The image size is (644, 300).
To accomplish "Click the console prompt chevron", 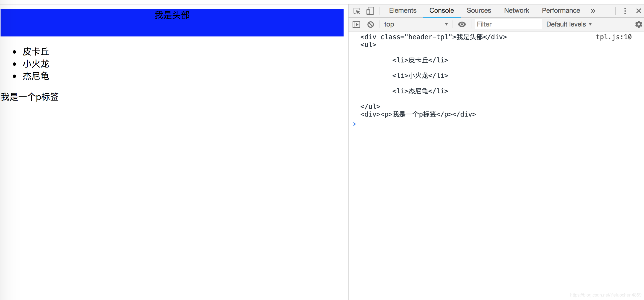I will [x=355, y=124].
